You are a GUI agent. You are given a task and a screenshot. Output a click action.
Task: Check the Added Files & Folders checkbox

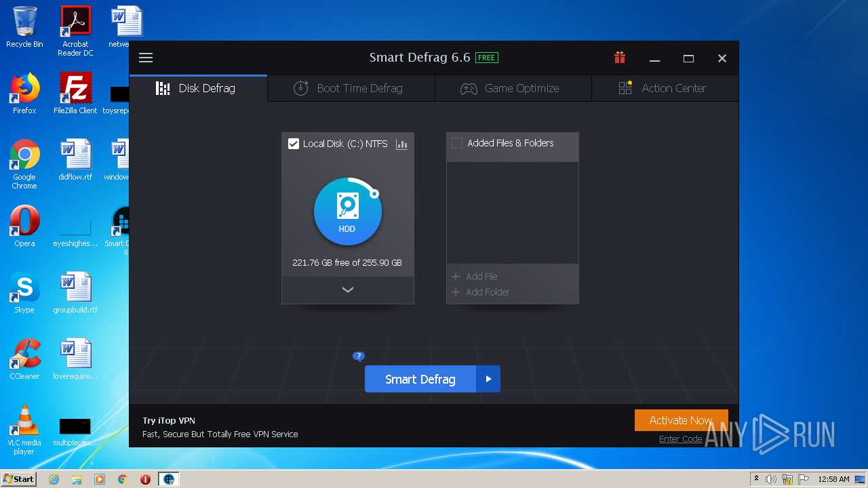coord(457,143)
